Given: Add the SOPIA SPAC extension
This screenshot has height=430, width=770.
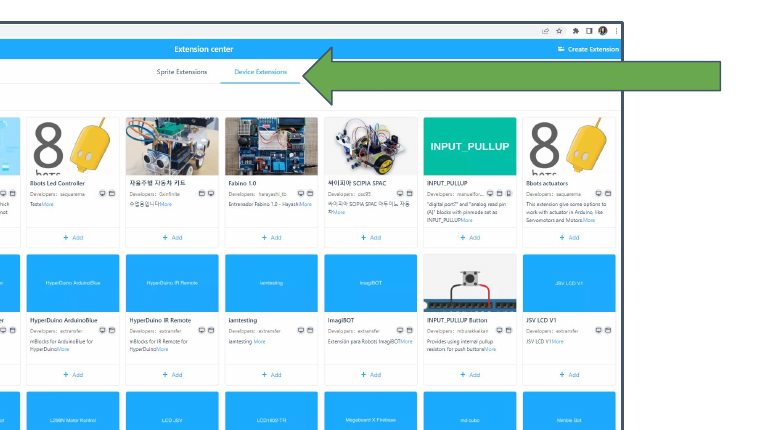Looking at the screenshot, I should coord(371,238).
